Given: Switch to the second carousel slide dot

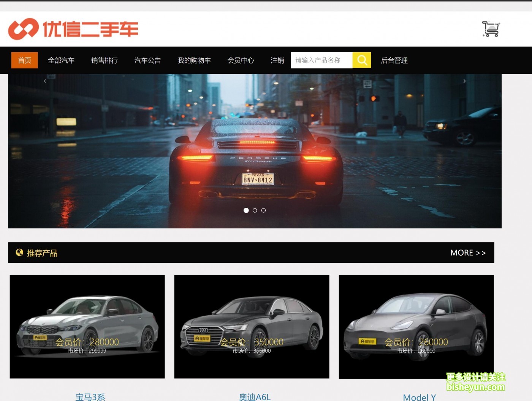Looking at the screenshot, I should coord(255,210).
